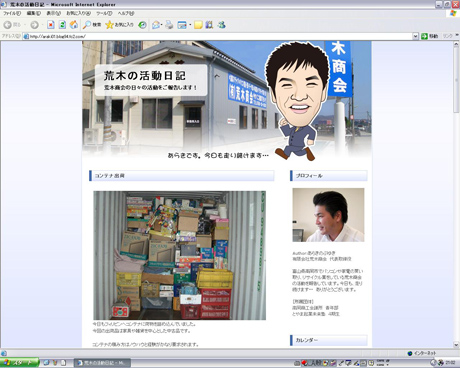
Task: Open the ヘルプ (Help) menu
Action: click(126, 13)
